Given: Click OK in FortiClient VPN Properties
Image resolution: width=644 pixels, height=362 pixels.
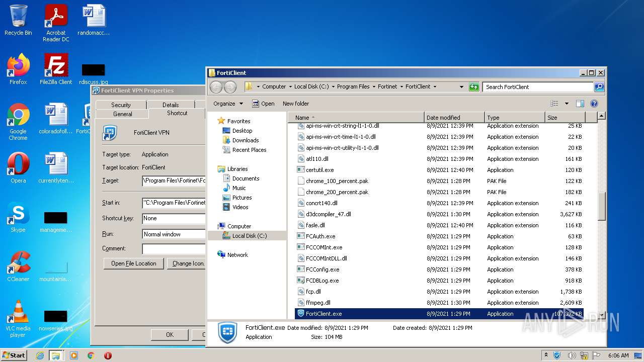Looking at the screenshot, I should (170, 334).
